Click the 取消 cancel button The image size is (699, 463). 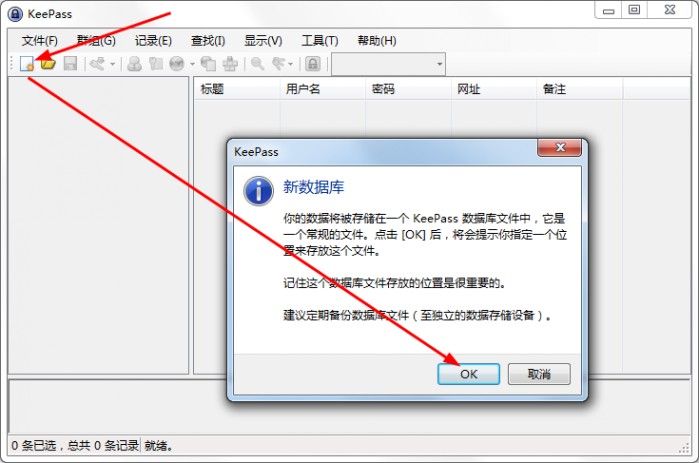(539, 374)
